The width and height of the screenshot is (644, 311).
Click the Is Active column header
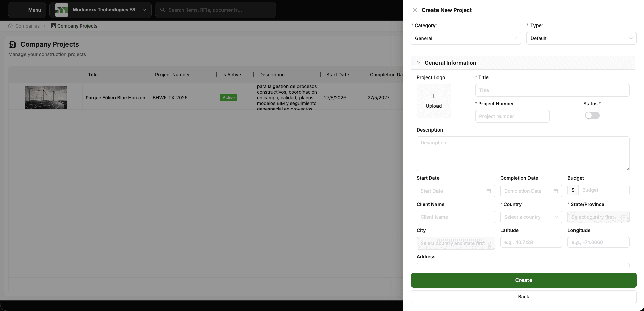[x=231, y=75]
